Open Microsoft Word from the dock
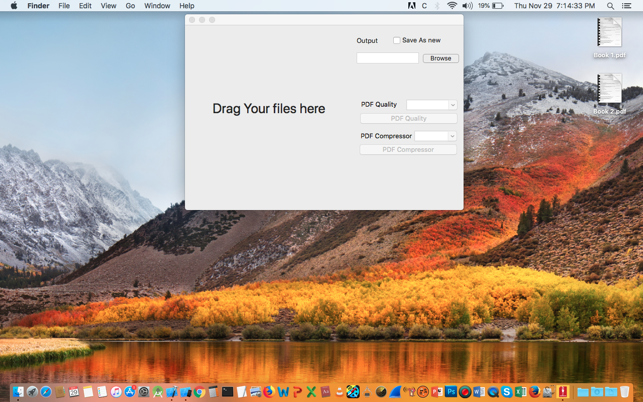643x402 pixels. pos(479,392)
